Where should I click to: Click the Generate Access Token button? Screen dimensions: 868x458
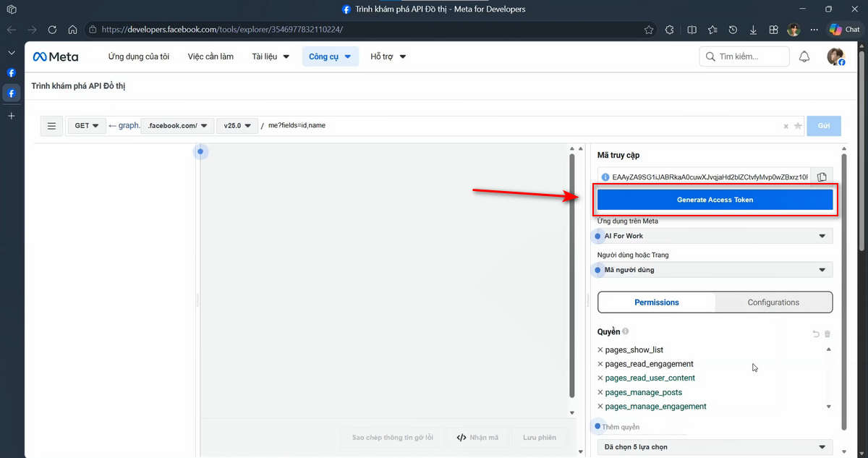(715, 200)
